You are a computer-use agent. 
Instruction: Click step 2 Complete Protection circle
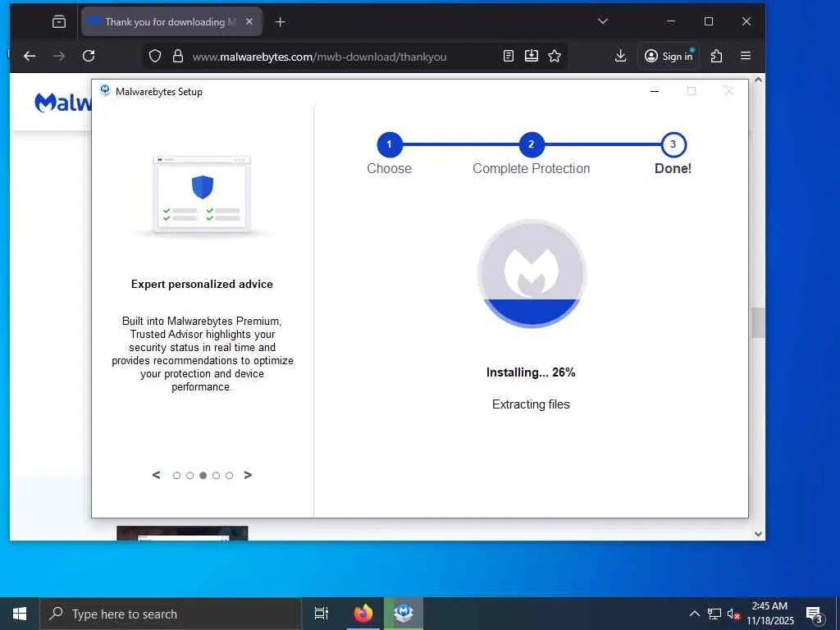point(532,144)
